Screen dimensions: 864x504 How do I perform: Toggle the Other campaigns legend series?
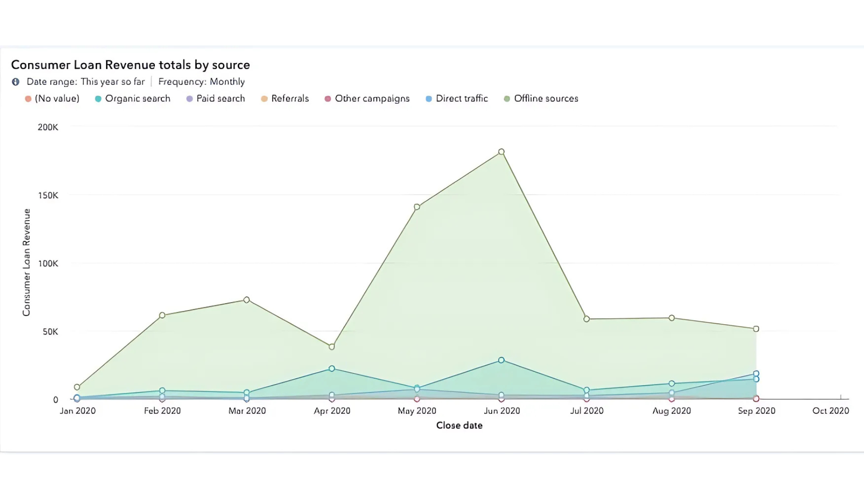367,99
